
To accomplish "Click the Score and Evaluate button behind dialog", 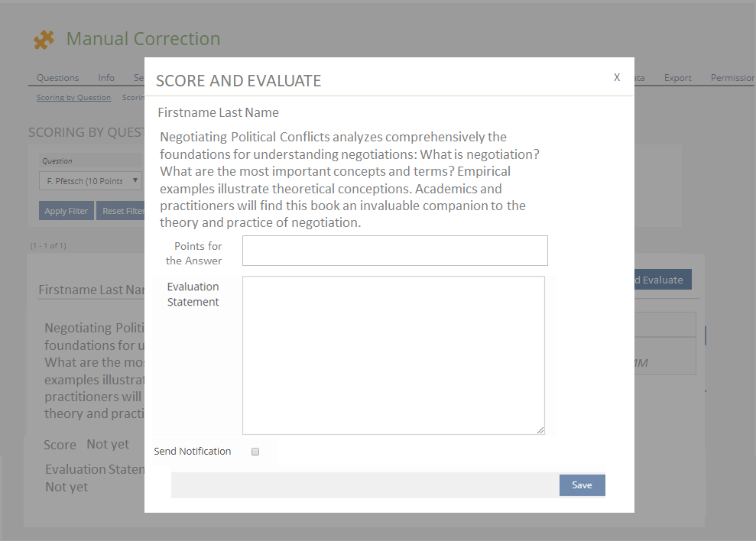I will [662, 280].
